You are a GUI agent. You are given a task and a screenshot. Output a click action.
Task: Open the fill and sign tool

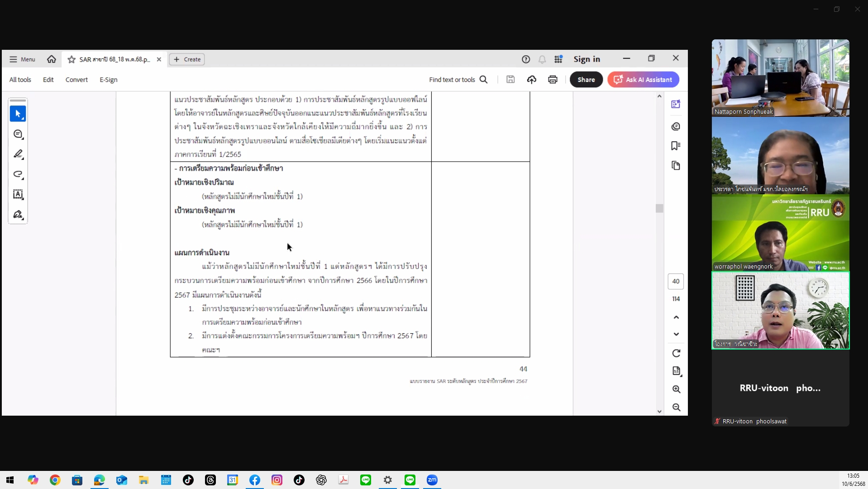[x=18, y=215]
